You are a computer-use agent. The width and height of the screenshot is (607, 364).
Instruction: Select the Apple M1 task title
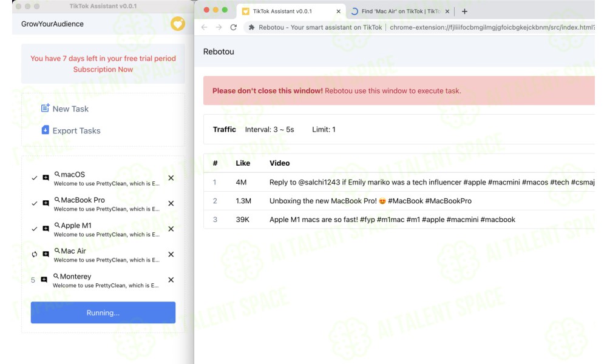click(x=76, y=226)
